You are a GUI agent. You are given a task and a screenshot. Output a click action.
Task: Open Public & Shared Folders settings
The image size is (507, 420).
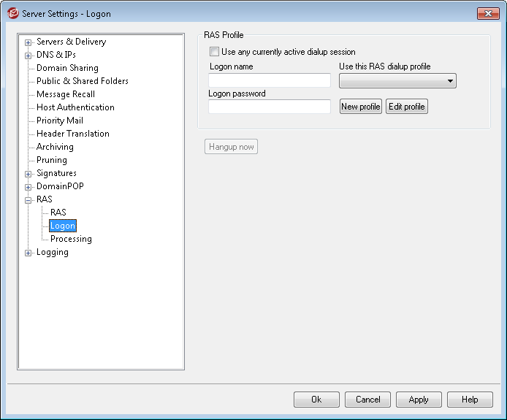tap(82, 81)
